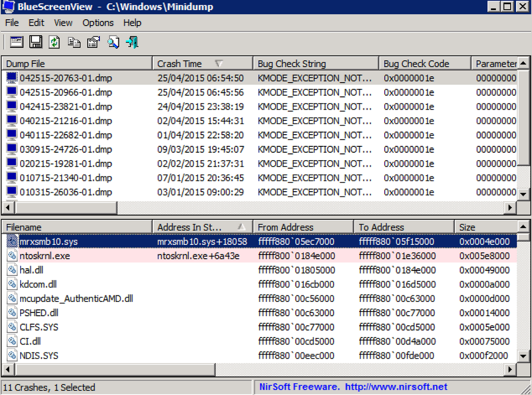Screen dimensions: 532x395
Task: Click the kdcom.dll file icon
Action: coord(12,284)
